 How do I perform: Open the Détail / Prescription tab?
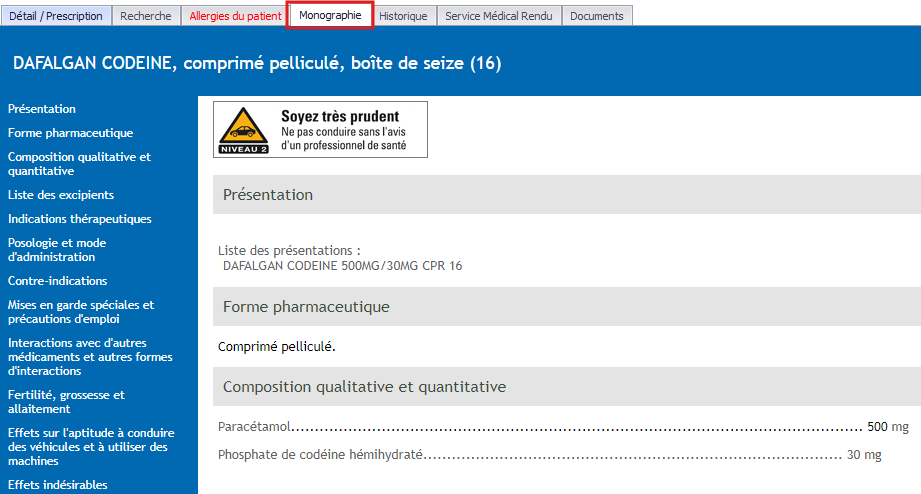(56, 16)
